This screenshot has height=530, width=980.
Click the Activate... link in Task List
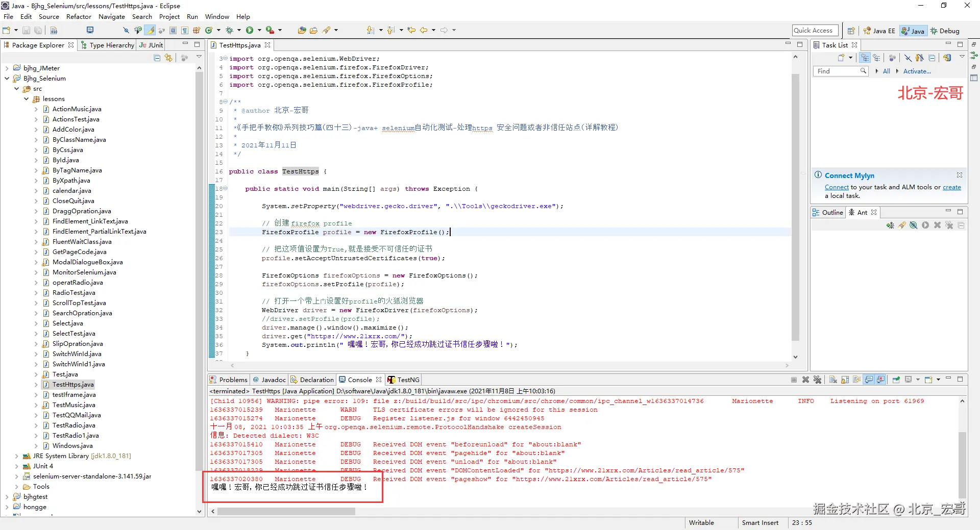(x=917, y=71)
